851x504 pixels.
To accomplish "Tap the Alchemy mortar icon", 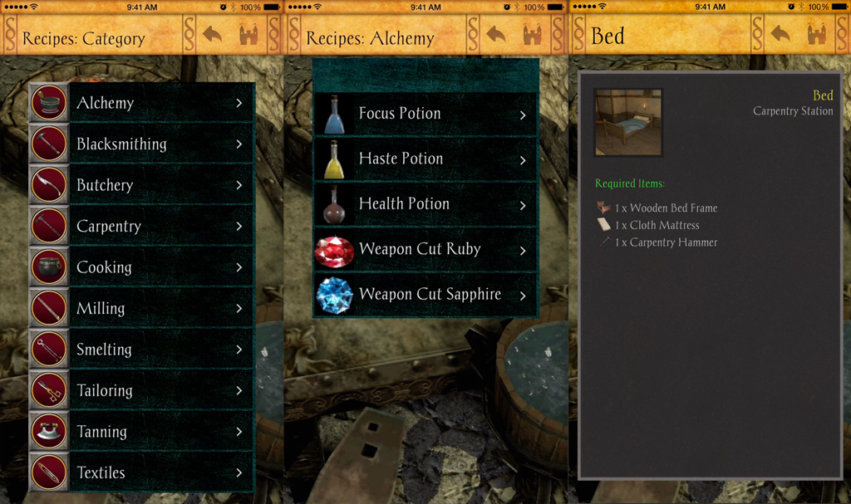I will [49, 102].
